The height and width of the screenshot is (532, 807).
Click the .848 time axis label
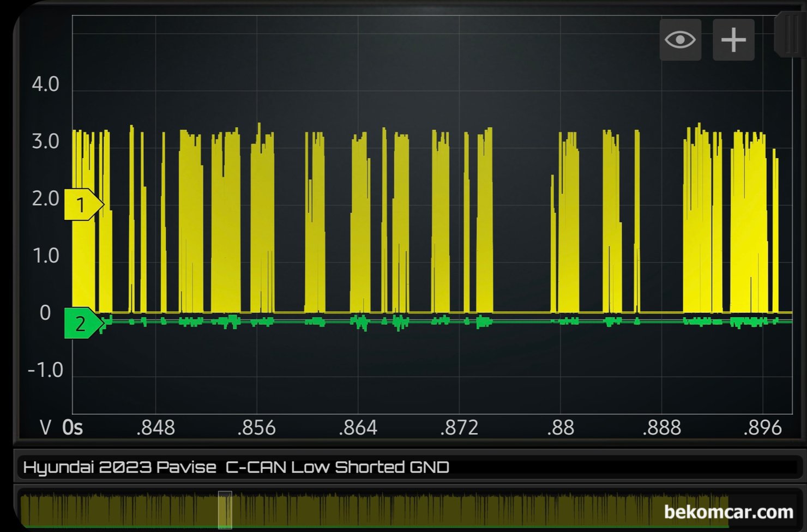[155, 428]
